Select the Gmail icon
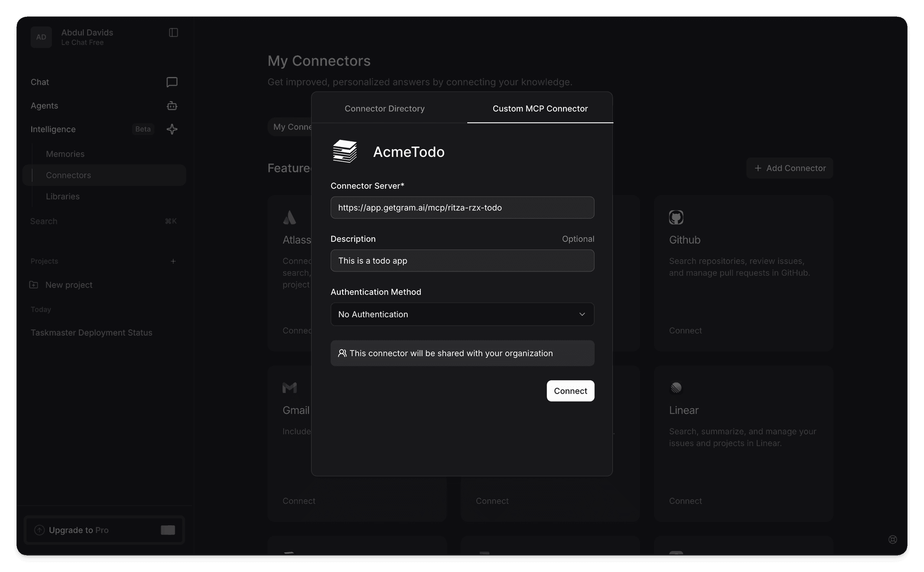 [289, 388]
